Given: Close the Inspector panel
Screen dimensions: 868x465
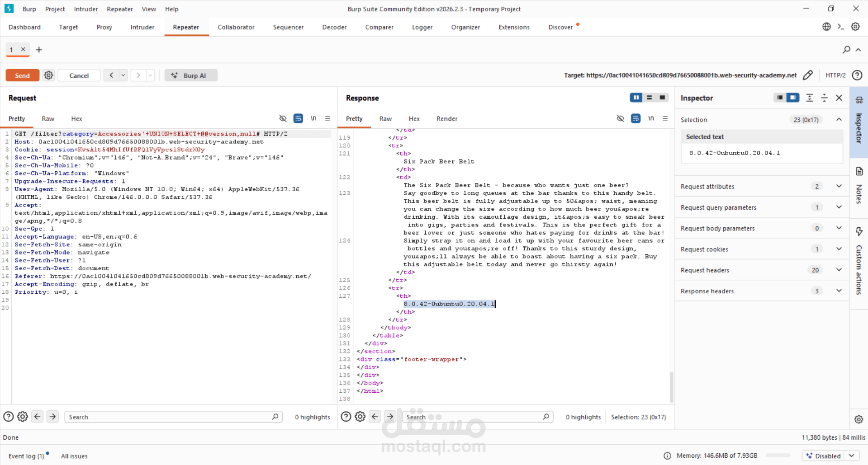Looking at the screenshot, I should [839, 98].
